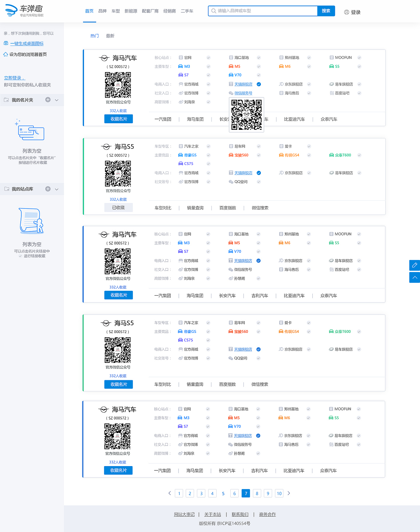The height and width of the screenshot is (532, 420).
Task: Open the 配套厂商 nav item
Action: (150, 11)
